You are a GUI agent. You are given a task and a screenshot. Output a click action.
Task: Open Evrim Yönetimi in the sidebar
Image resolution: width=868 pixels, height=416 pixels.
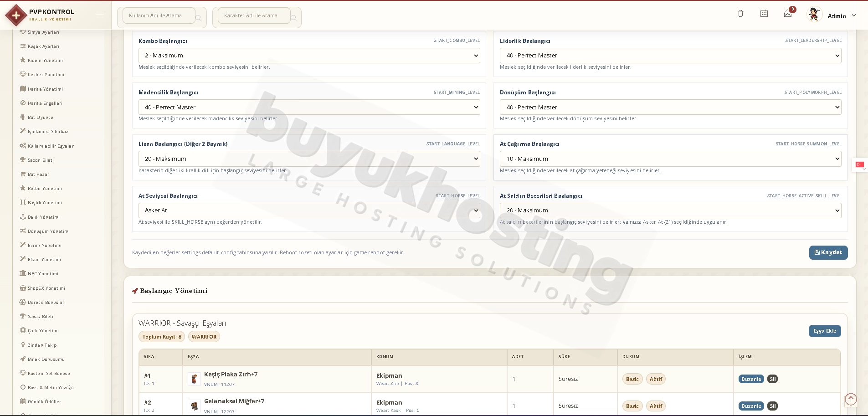44,245
